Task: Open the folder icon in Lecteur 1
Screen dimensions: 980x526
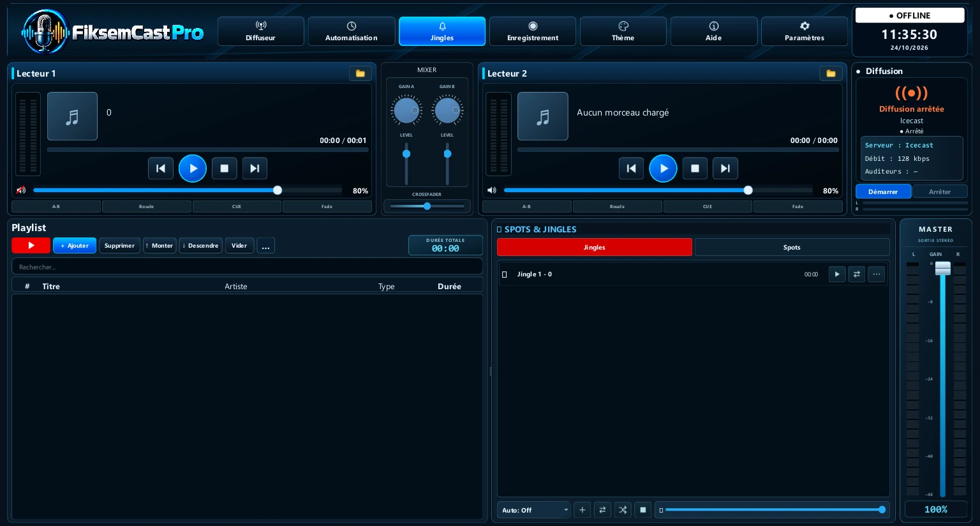Action: click(x=360, y=73)
